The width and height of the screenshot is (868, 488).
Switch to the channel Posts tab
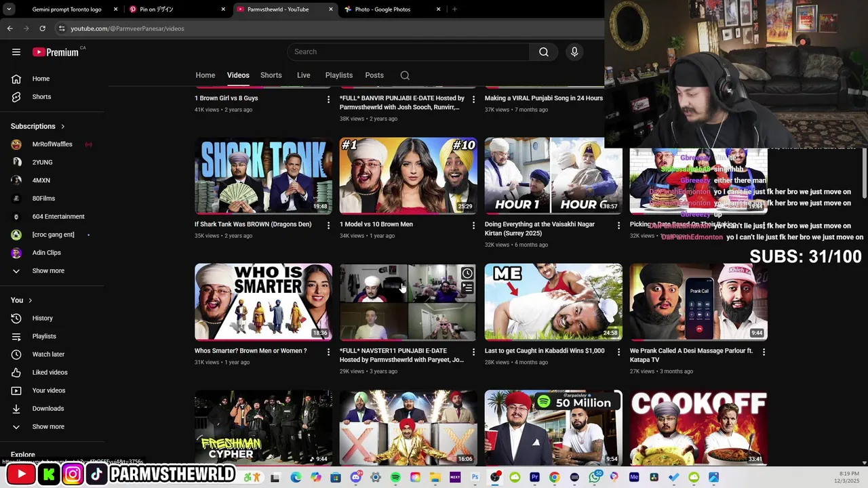point(374,75)
